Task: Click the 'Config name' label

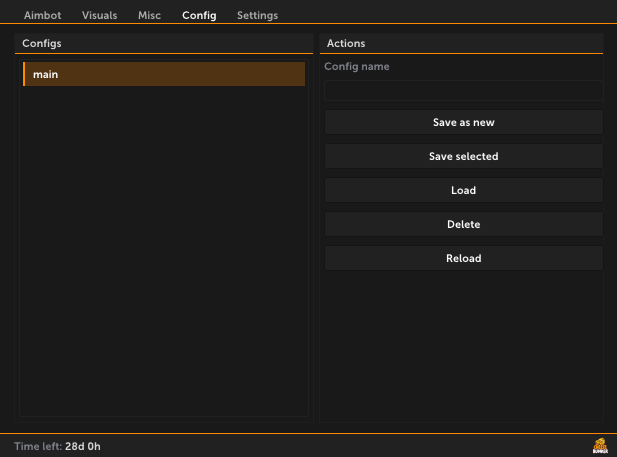Action: click(x=357, y=67)
